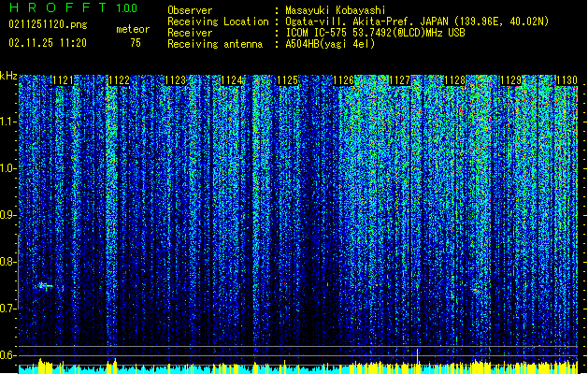588x374 pixels.
Task: Click the ICOM IC-575 receiver text
Action: [x=375, y=33]
